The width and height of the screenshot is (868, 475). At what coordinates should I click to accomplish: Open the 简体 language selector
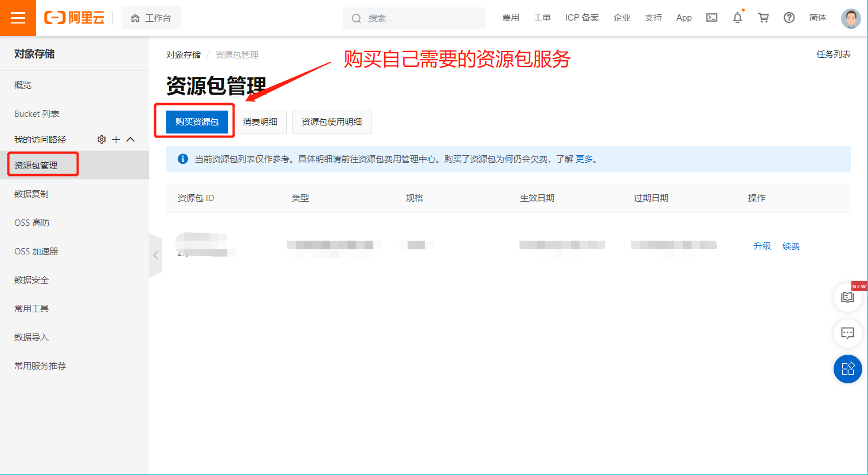(818, 18)
